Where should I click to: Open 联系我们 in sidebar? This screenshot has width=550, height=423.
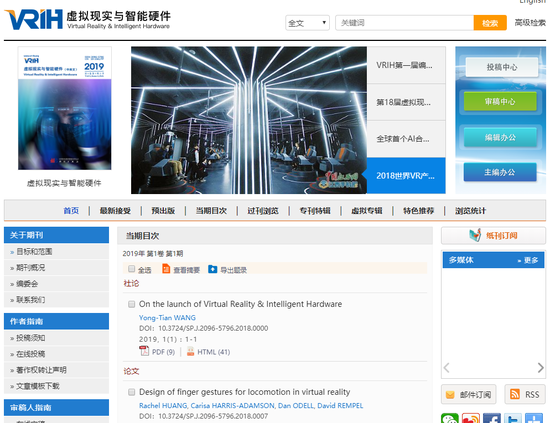(31, 300)
